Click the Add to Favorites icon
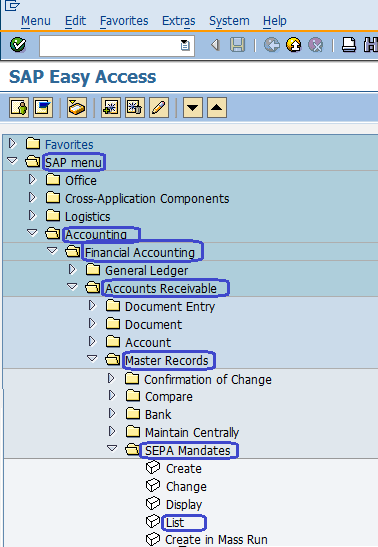This screenshot has width=378, height=547. [x=111, y=107]
